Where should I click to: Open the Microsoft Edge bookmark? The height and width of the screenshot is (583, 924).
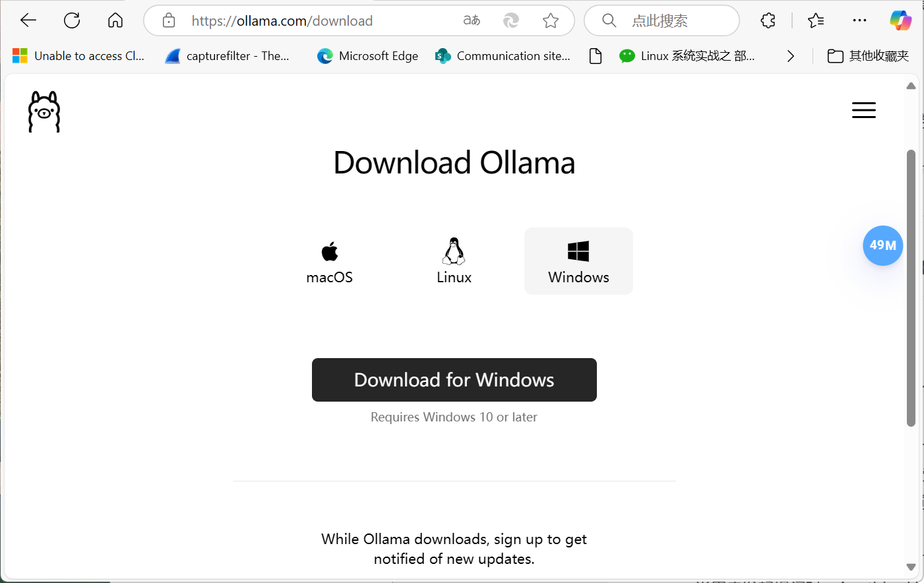coord(367,56)
